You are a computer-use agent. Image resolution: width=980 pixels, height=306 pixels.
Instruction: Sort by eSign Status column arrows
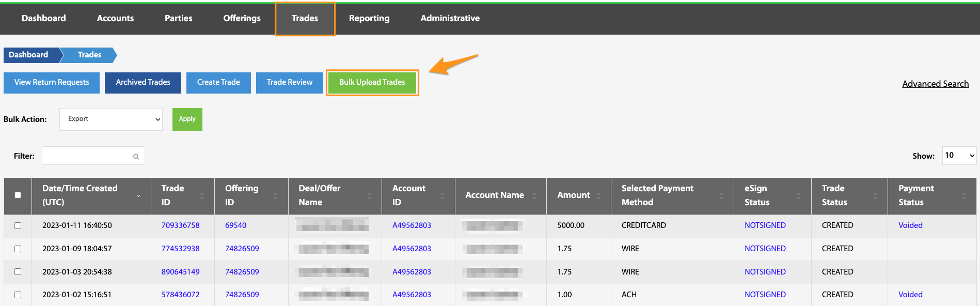[x=799, y=196]
